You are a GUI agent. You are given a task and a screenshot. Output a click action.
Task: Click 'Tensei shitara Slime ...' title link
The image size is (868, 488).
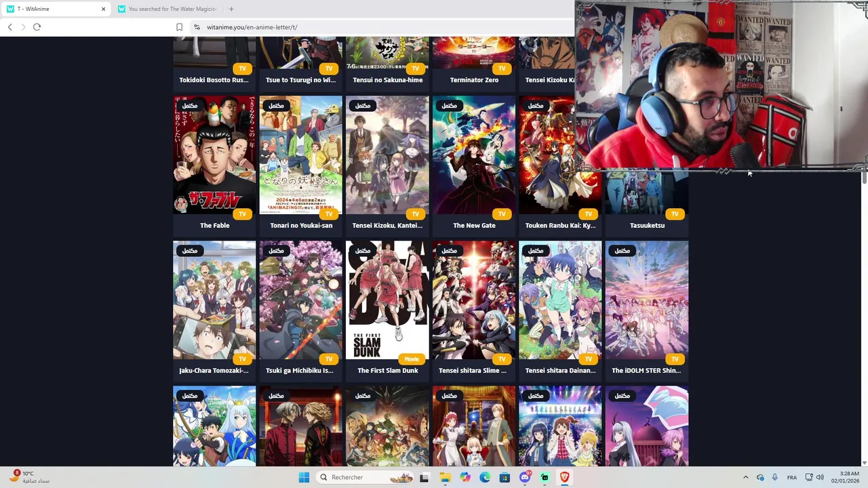473,370
